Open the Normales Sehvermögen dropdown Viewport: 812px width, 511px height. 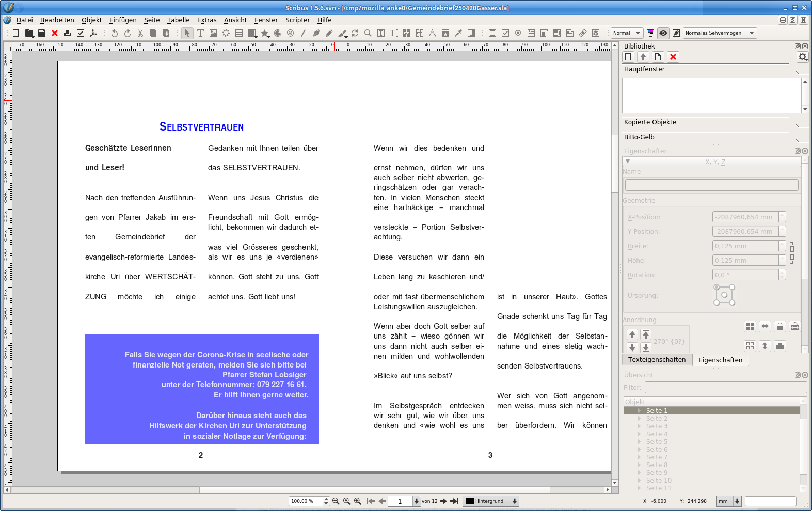720,33
